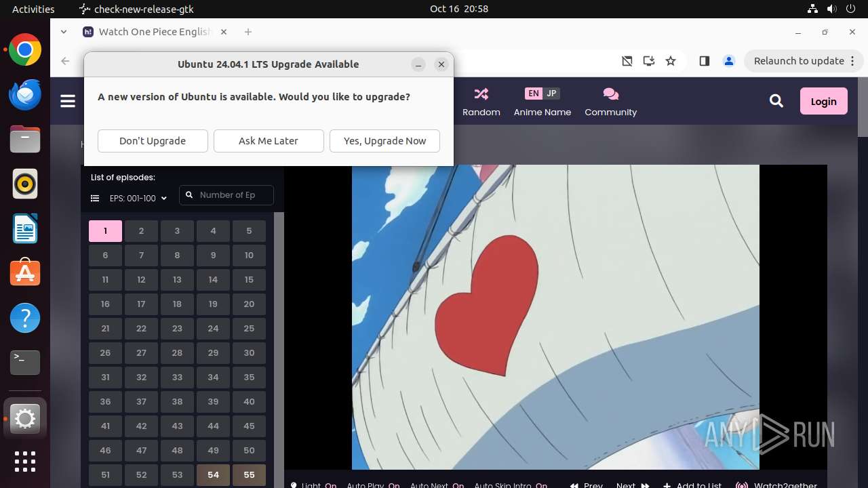Expand the EPS: 001-100 dropdown
Image resolution: width=868 pixels, height=488 pixels.
(x=138, y=199)
